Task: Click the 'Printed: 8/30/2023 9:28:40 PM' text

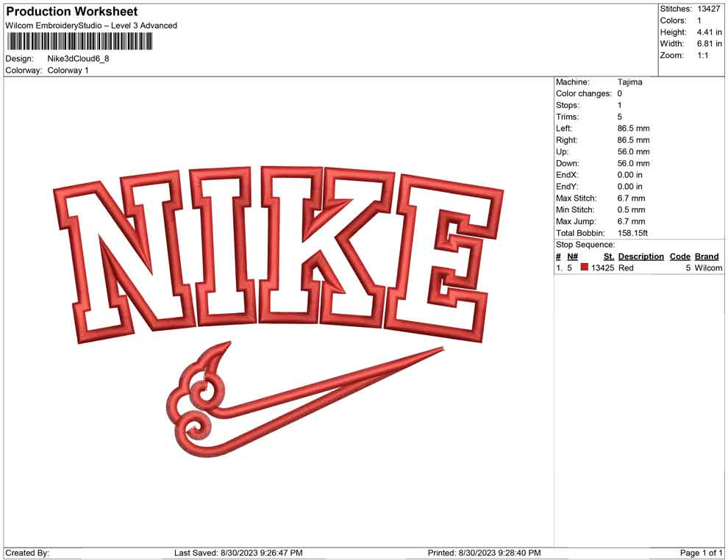Action: click(484, 553)
